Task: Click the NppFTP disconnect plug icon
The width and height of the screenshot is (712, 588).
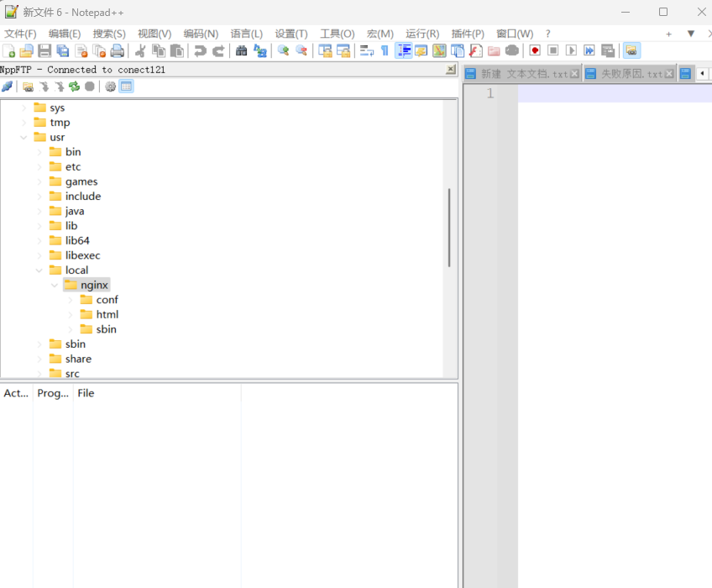Action: (7, 87)
